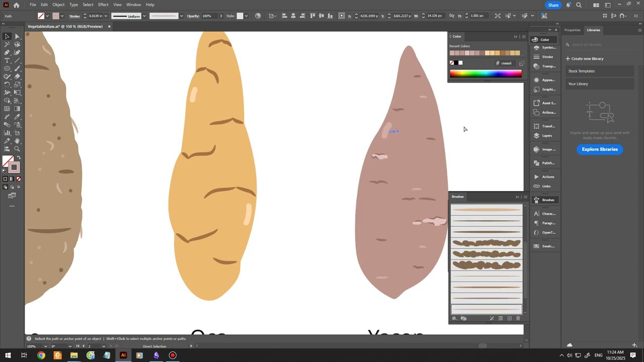This screenshot has width=644, height=362.
Task: Expand the Opacity arrow options
Action: coord(221,16)
